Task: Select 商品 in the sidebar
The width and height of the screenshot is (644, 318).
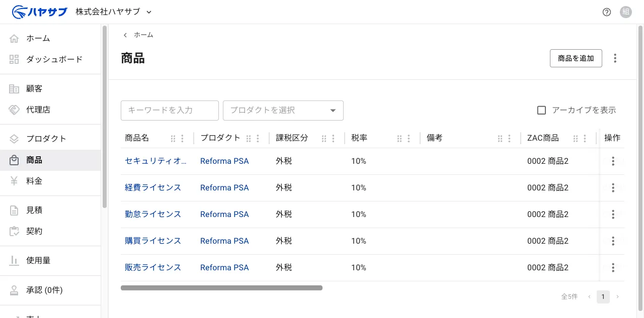Action: click(50, 160)
